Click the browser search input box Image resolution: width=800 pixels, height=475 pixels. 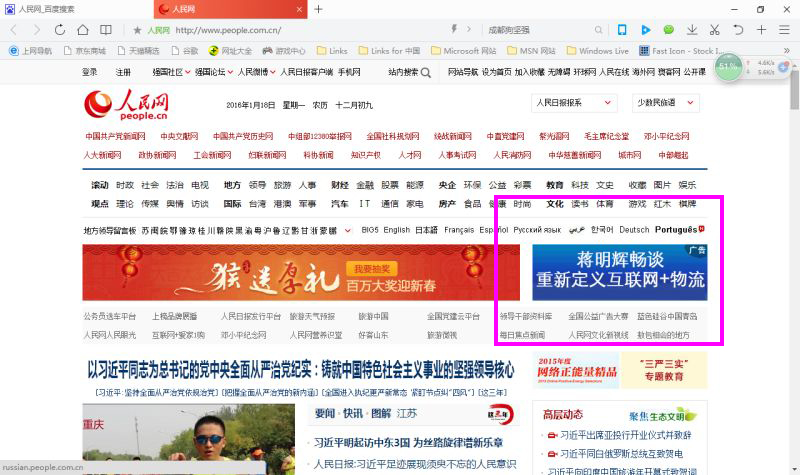[x=538, y=30]
